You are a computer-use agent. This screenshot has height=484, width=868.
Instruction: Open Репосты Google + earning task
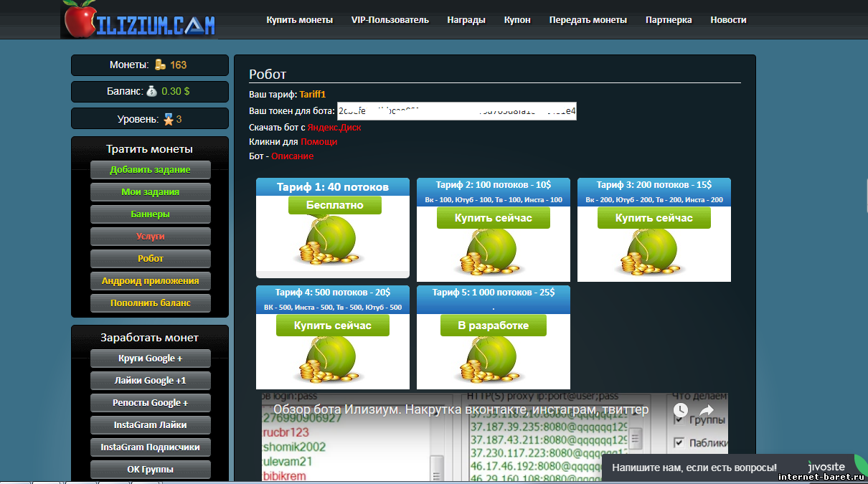(151, 403)
